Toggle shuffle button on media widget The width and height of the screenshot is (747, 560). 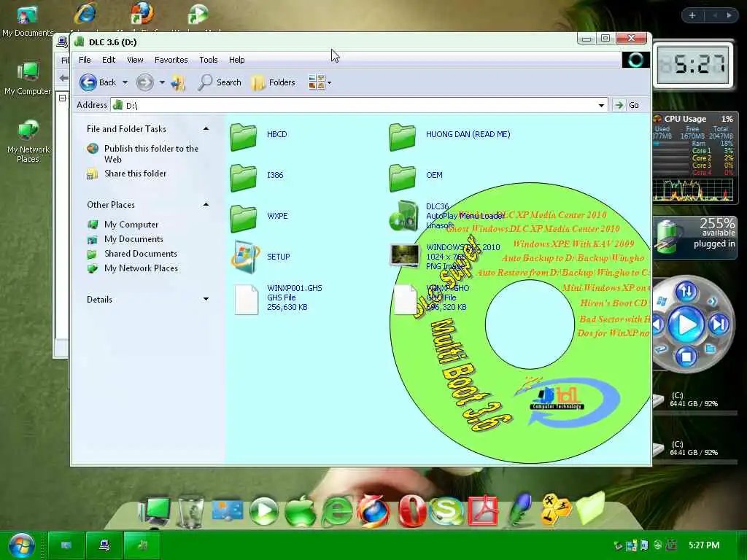click(x=686, y=291)
